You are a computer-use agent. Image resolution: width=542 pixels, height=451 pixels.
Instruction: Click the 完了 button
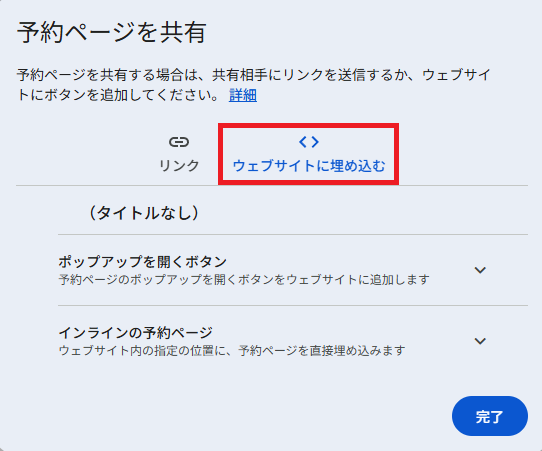[489, 416]
